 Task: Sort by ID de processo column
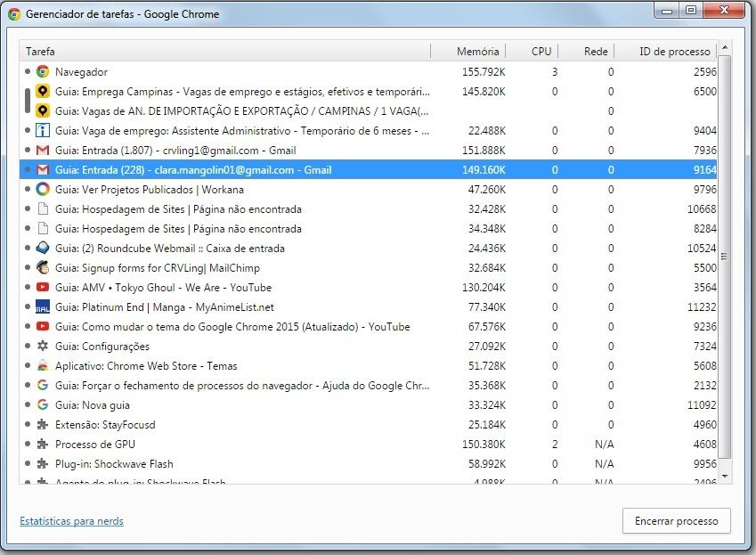click(x=674, y=52)
